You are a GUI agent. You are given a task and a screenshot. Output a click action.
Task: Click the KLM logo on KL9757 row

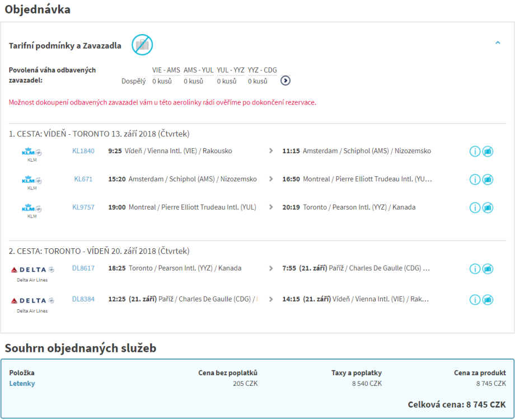click(x=32, y=209)
